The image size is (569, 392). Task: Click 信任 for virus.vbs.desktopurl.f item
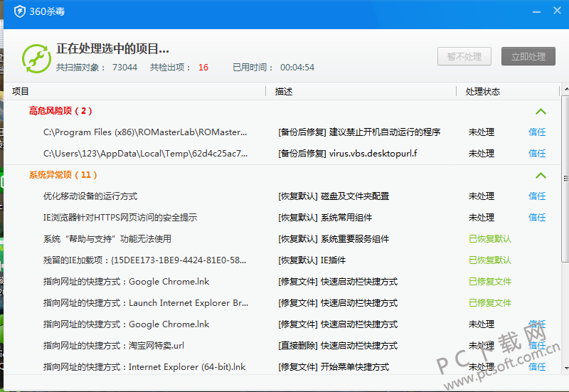(537, 154)
